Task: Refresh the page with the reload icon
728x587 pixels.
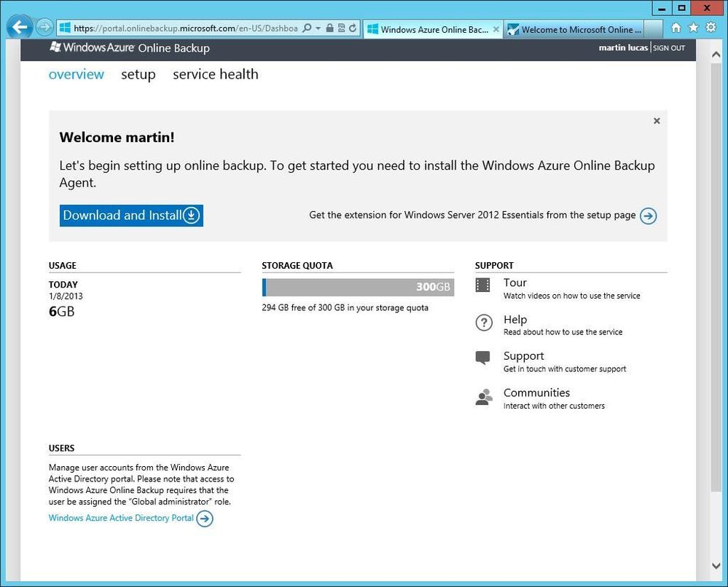Action: point(353,28)
